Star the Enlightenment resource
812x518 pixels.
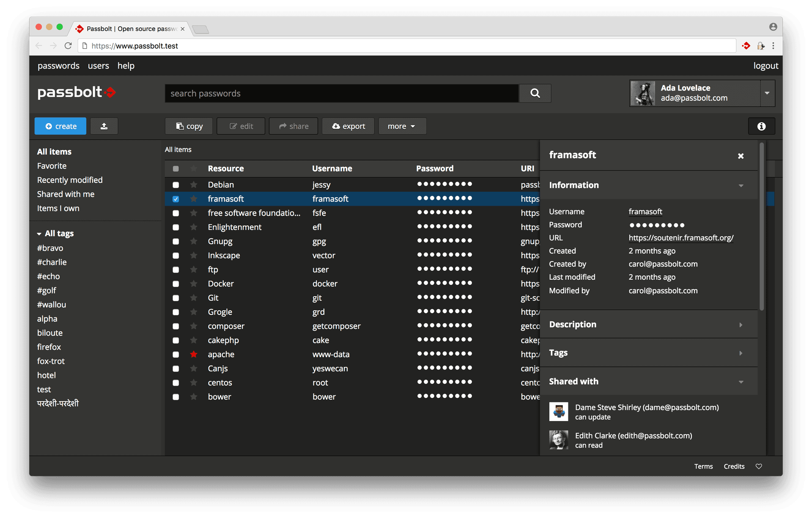194,227
